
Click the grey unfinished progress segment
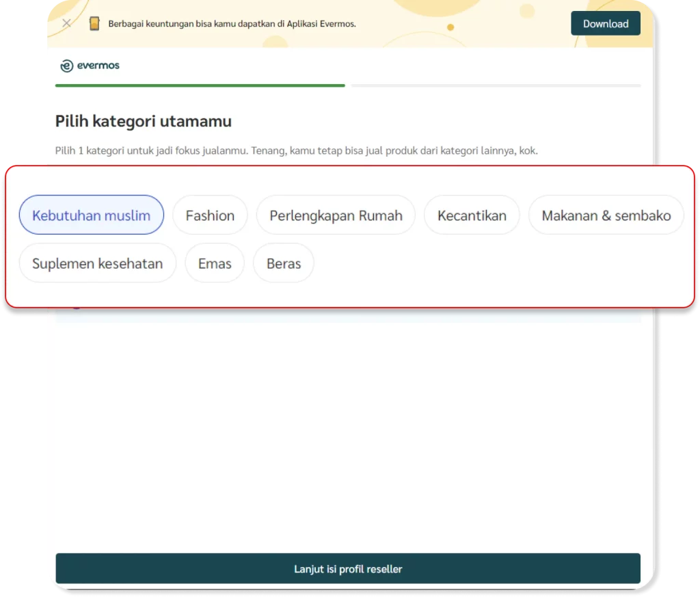tap(496, 85)
